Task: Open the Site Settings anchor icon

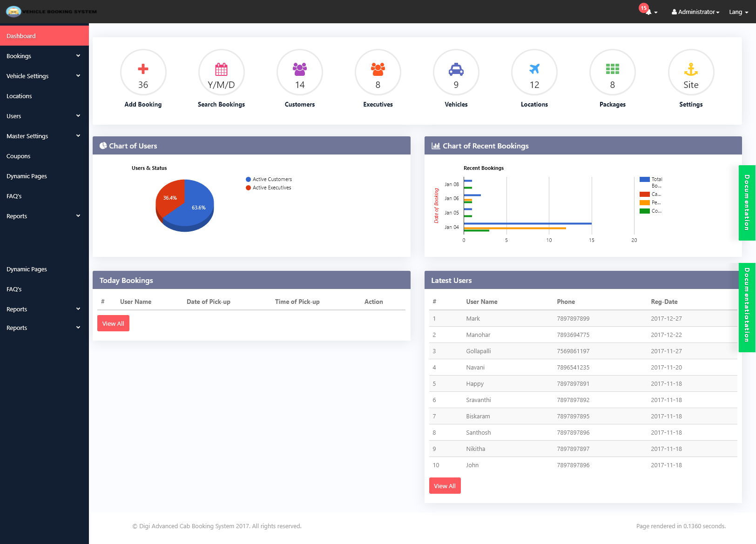Action: (x=691, y=69)
